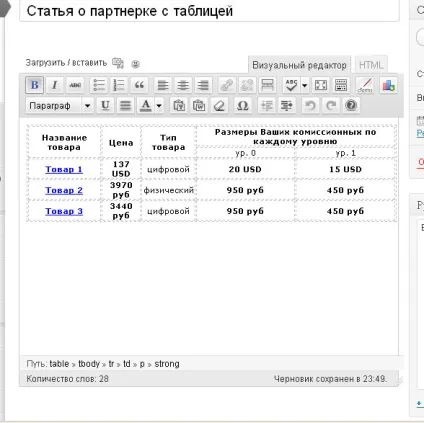Click the 15 USD commission cell
Image resolution: width=424 pixels, height=423 pixels.
coord(346,169)
